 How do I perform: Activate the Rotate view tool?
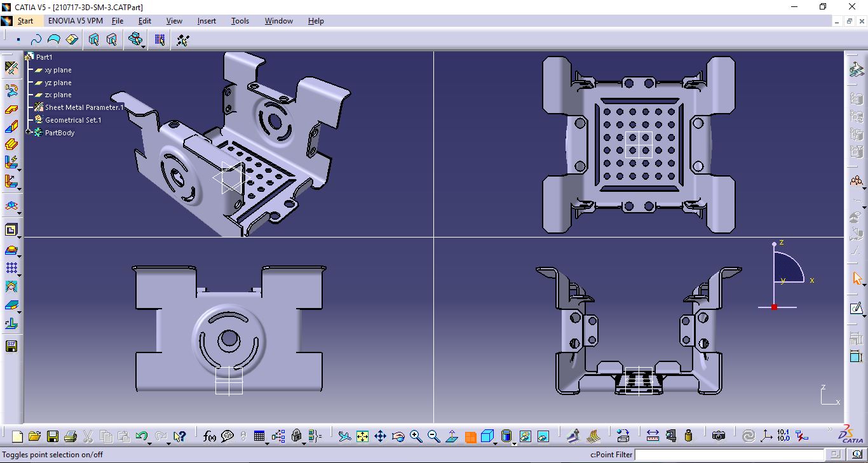click(x=398, y=436)
